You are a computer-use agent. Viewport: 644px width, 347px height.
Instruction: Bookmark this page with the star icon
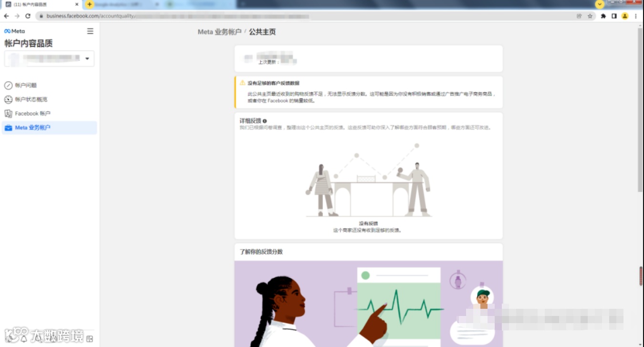click(590, 16)
